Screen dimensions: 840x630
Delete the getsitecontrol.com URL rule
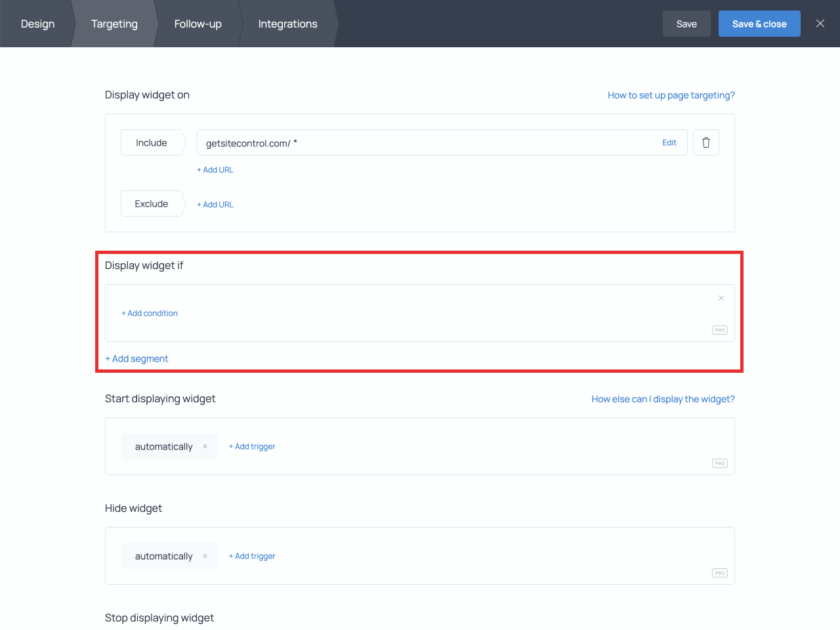tap(705, 142)
